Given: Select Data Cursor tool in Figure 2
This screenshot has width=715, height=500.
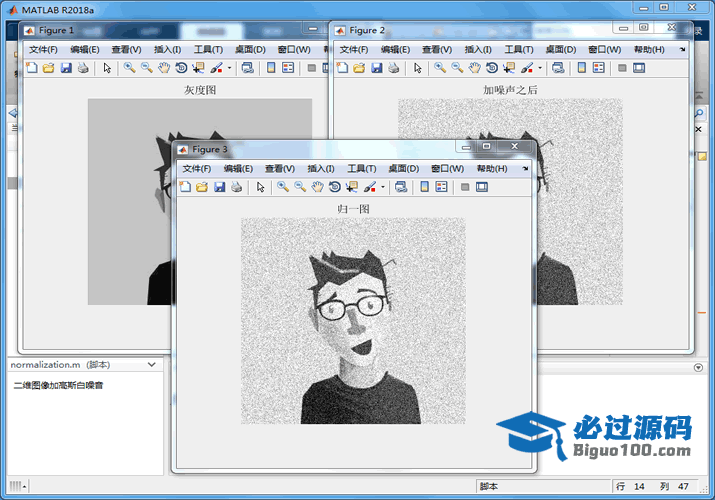Looking at the screenshot, I should click(509, 68).
